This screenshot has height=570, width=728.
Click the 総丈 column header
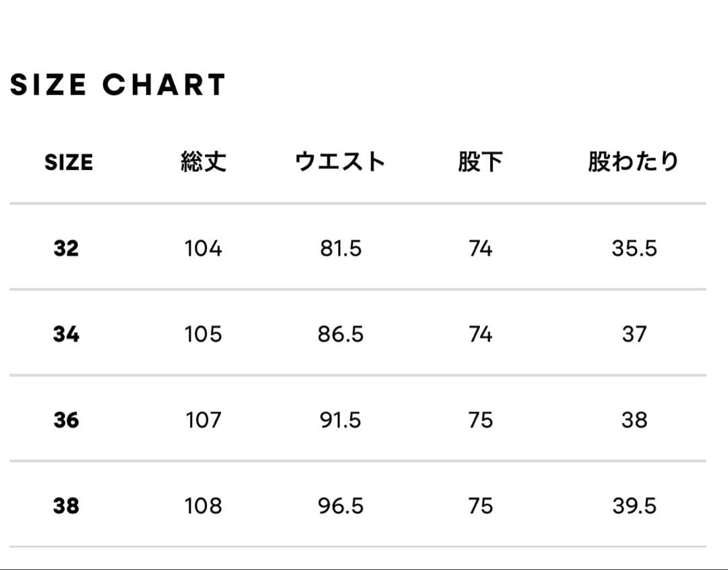coord(203,162)
